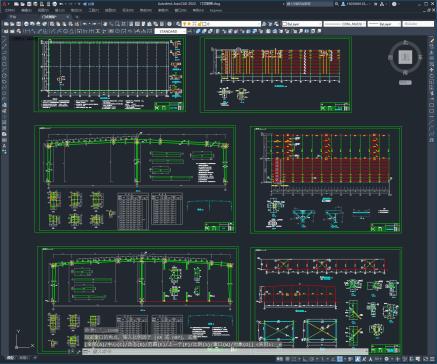Click the Help question mark in standard toolbar
Viewport: 437px width, 364px height.
pyautogui.click(x=170, y=24)
